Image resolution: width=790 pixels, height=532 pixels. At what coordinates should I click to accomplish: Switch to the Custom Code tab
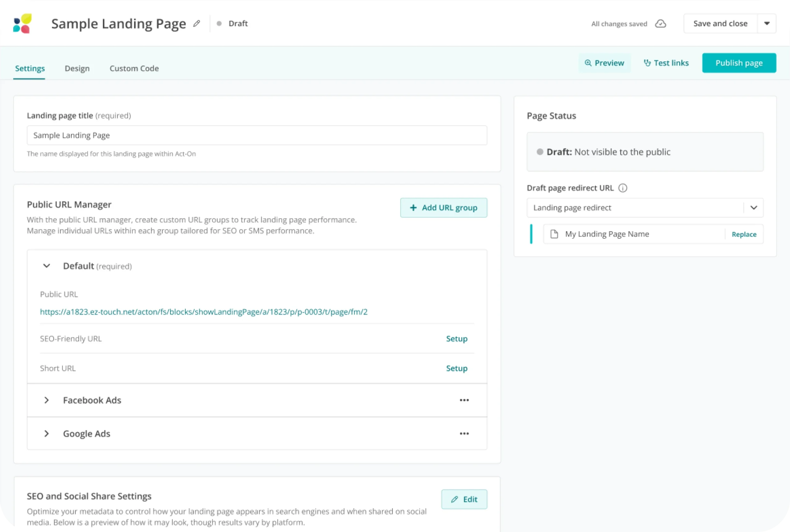click(x=134, y=69)
